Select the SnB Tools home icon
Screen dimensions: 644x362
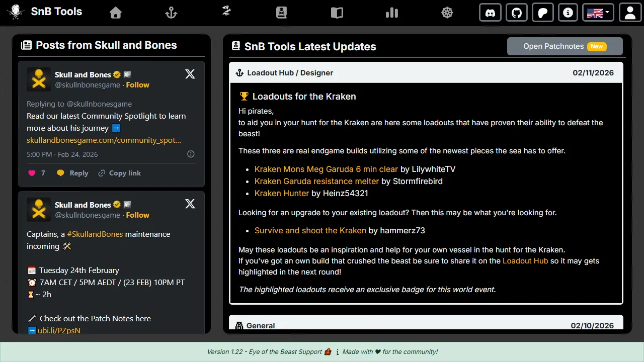coord(115,13)
